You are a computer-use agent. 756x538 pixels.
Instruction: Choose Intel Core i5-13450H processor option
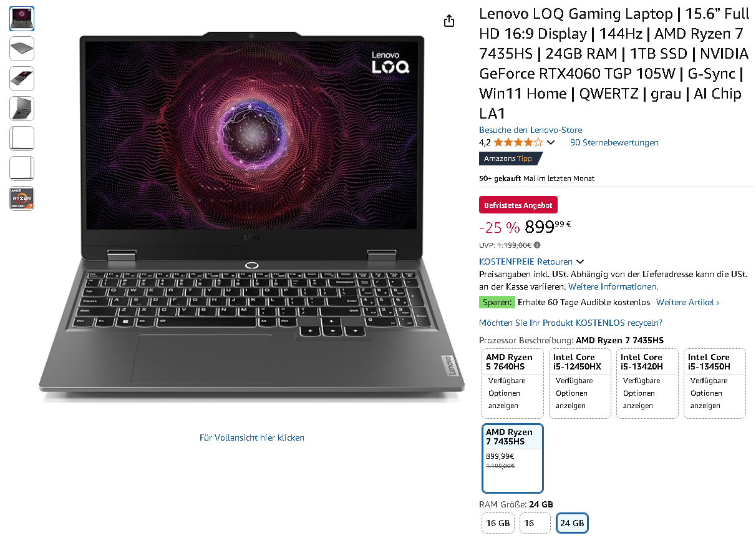tap(715, 383)
